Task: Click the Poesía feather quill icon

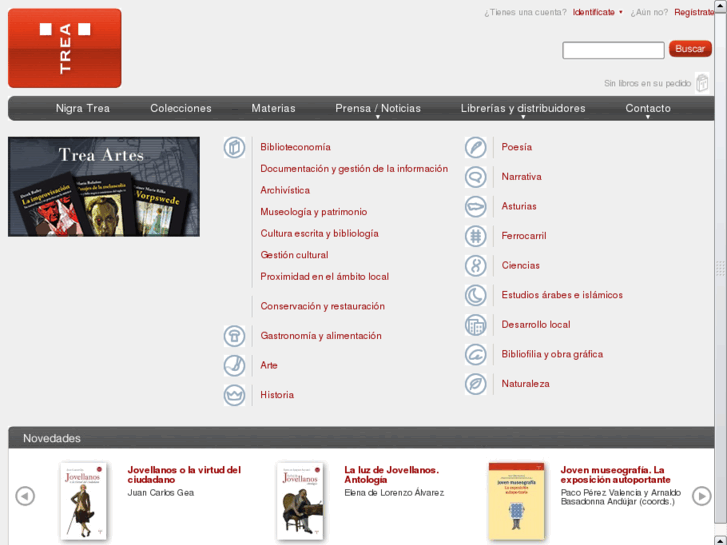Action: (476, 147)
